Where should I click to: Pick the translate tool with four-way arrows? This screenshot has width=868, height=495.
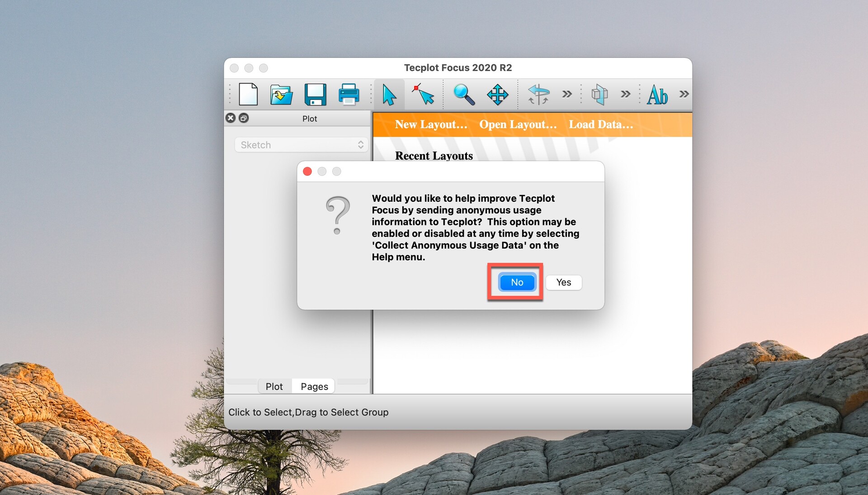tap(497, 94)
